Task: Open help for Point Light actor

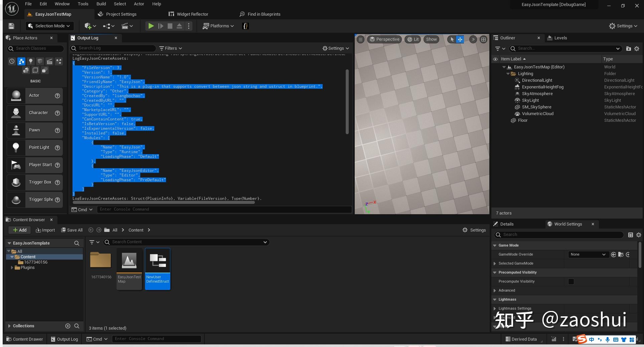Action: coord(57,148)
